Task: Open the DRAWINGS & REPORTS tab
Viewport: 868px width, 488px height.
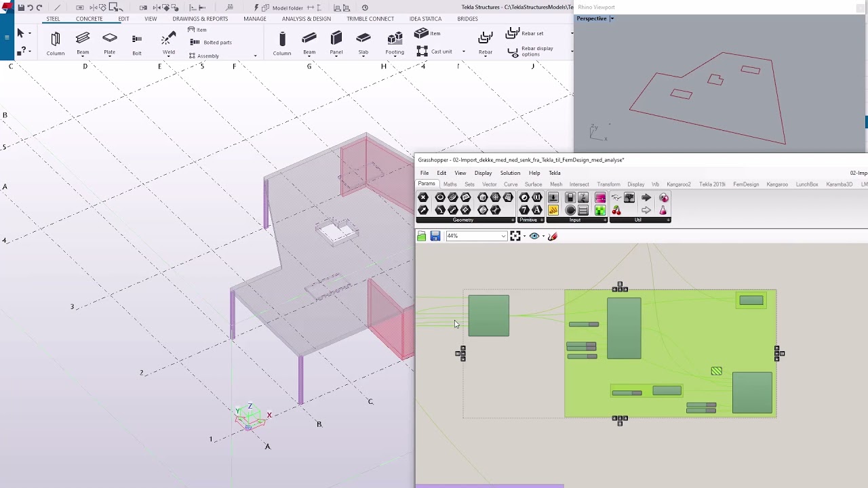Action: pos(200,19)
